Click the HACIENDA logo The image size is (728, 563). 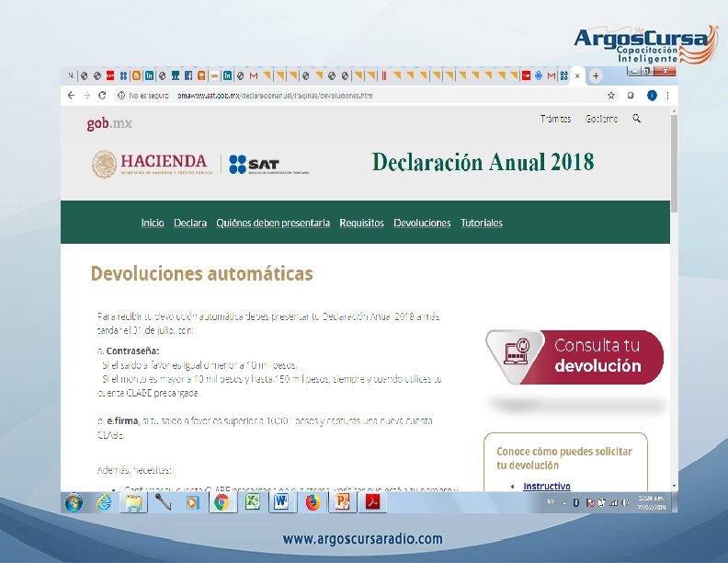[x=152, y=164]
